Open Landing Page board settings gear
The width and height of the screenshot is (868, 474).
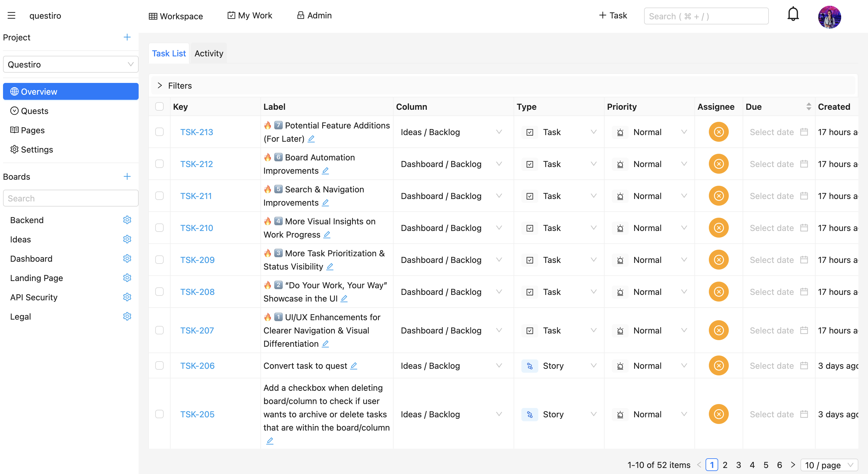pos(127,277)
